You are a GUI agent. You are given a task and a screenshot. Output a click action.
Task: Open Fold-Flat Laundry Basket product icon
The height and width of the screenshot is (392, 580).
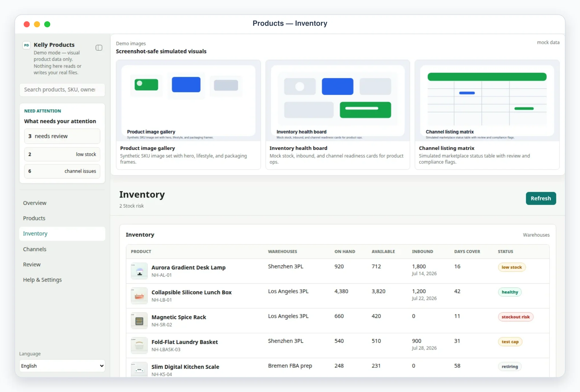139,345
